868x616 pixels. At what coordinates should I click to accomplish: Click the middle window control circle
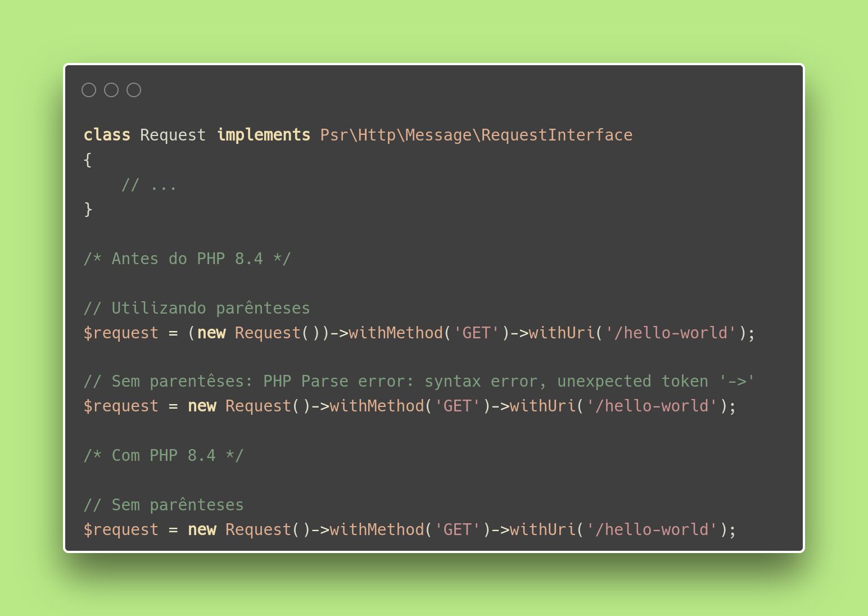point(111,90)
